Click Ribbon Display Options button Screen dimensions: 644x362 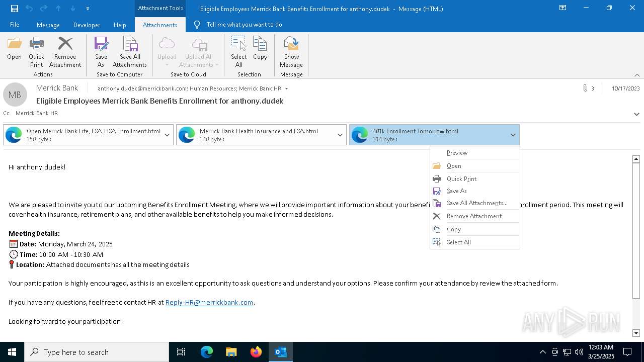[x=563, y=8]
